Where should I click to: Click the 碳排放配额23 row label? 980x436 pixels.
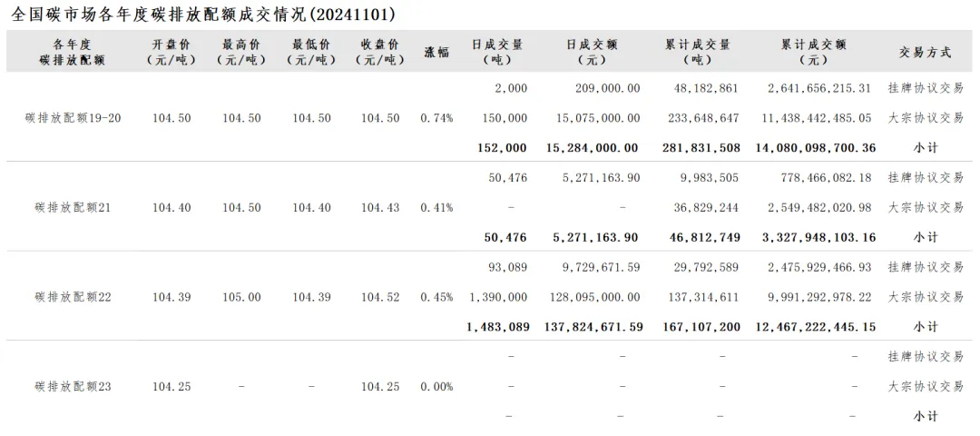(x=73, y=387)
